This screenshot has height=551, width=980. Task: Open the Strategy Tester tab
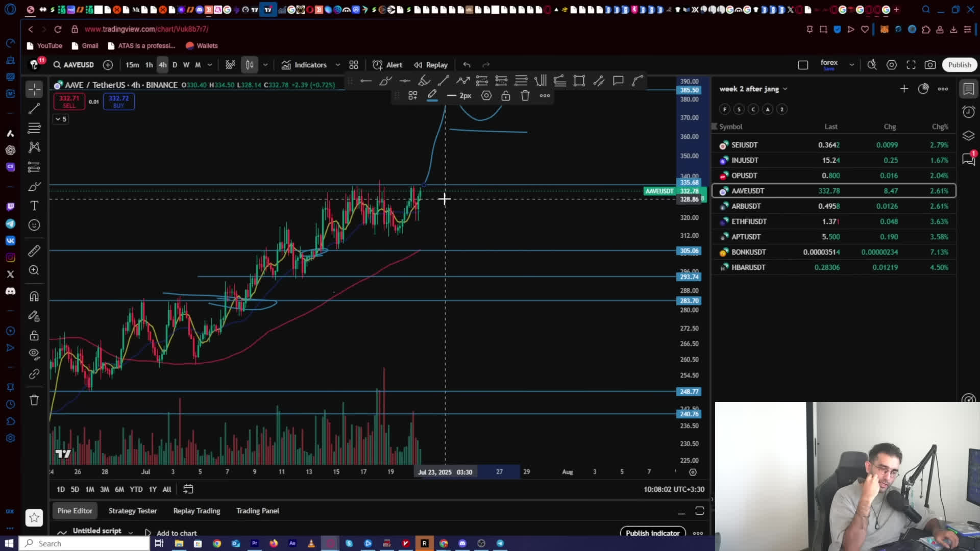[133, 511]
